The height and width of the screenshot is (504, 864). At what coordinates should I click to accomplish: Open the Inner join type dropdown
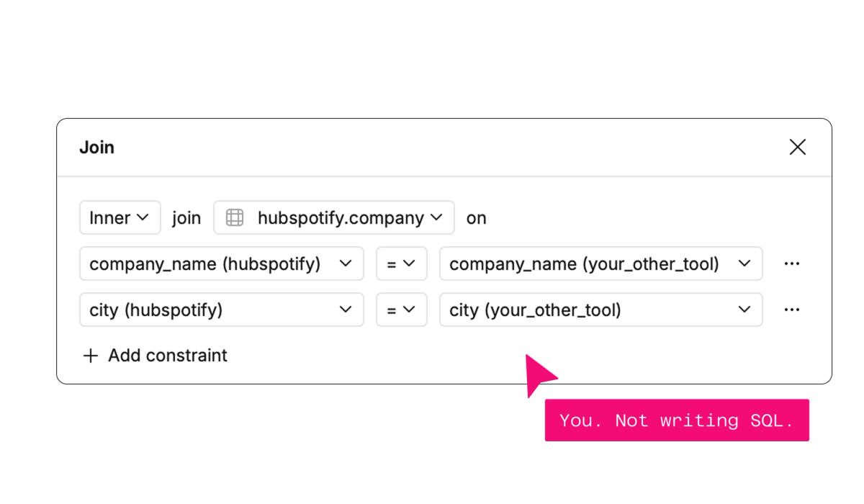120,217
